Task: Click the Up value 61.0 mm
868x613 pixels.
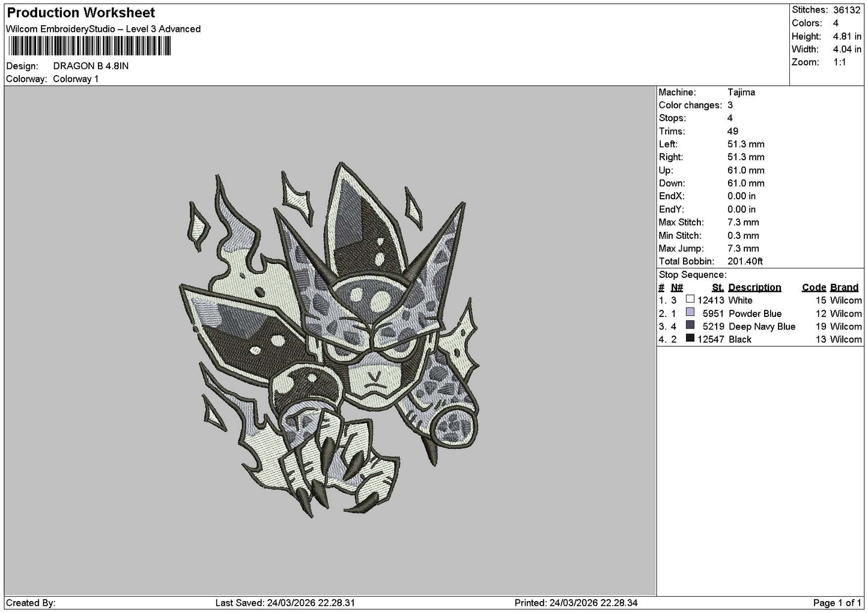Action: pos(745,171)
